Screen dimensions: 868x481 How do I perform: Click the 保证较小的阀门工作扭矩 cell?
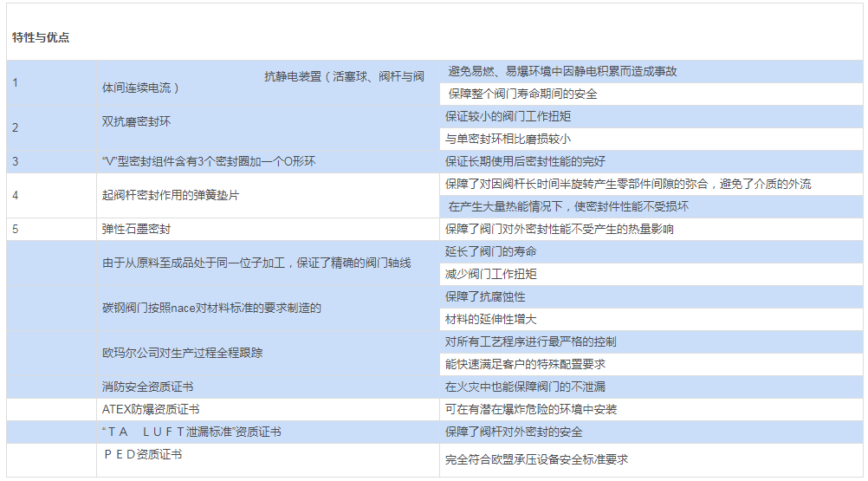tap(508, 116)
